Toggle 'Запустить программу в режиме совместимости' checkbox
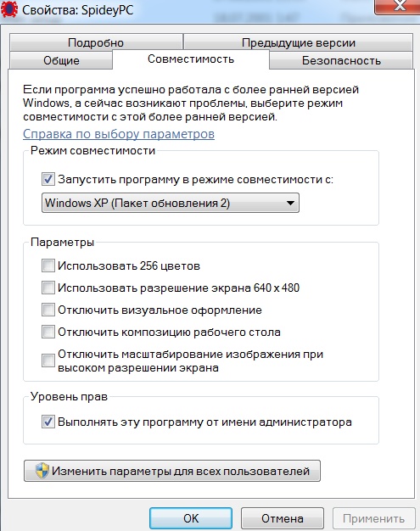The width and height of the screenshot is (420, 531). coord(48,179)
